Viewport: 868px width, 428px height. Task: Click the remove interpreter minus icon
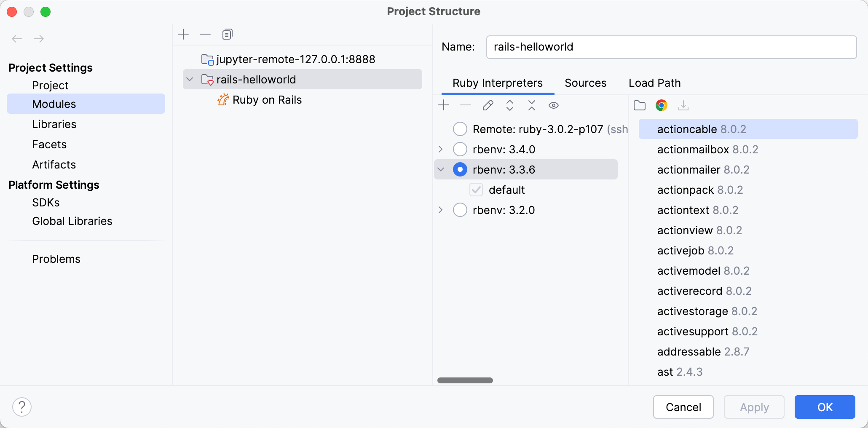[x=466, y=105]
